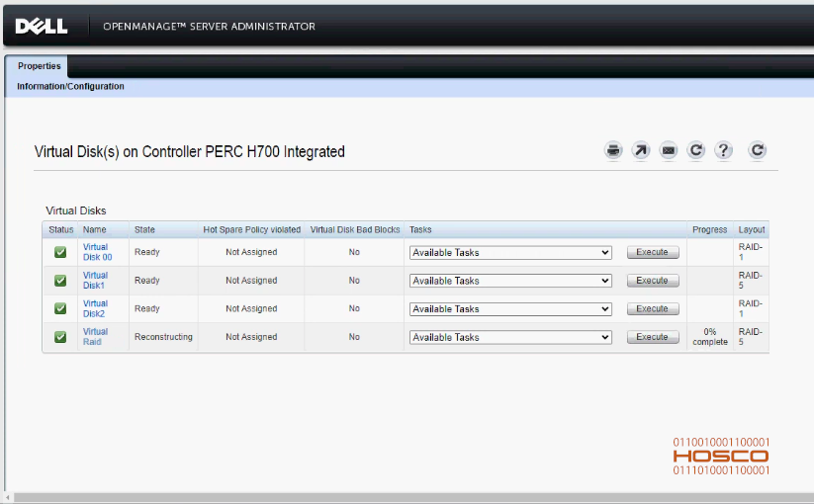Switch to the Properties tab
The image size is (814, 504).
tap(39, 66)
